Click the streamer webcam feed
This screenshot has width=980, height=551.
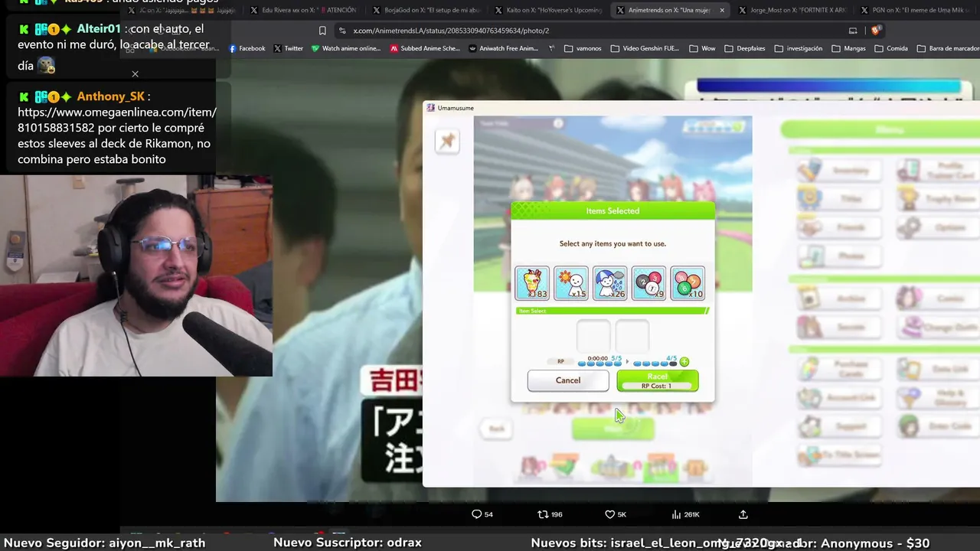tap(136, 275)
